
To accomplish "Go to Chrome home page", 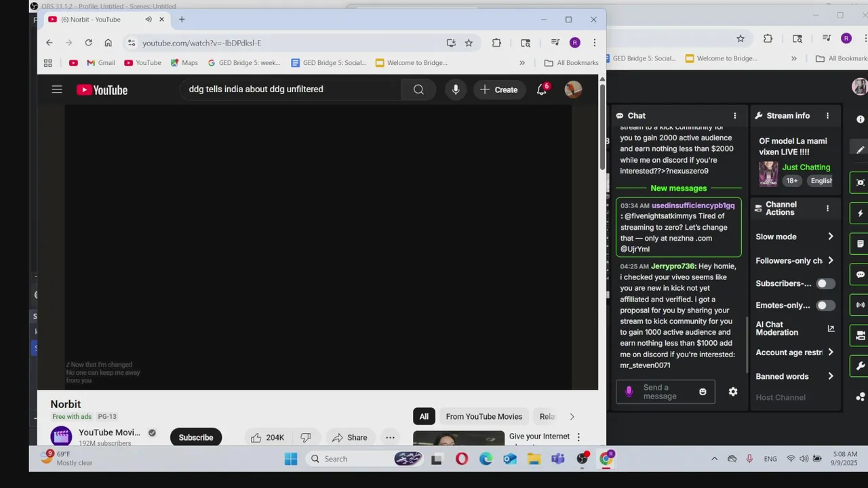I will click(108, 43).
